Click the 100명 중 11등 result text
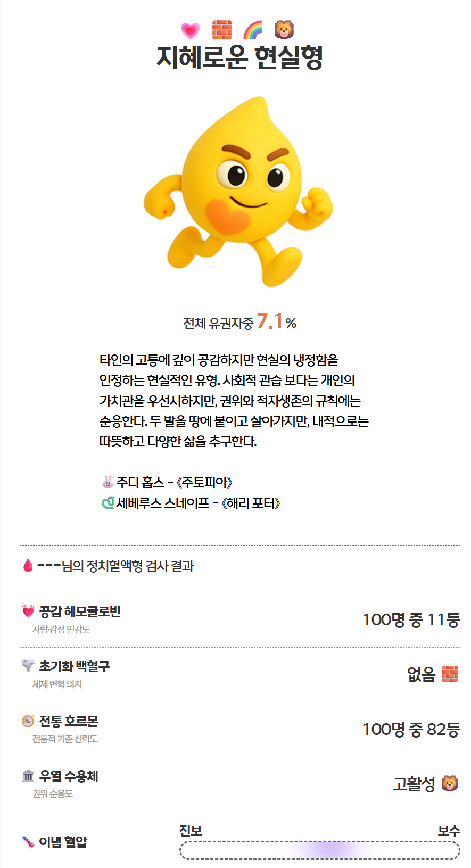The width and height of the screenshot is (471, 868). coord(411,619)
